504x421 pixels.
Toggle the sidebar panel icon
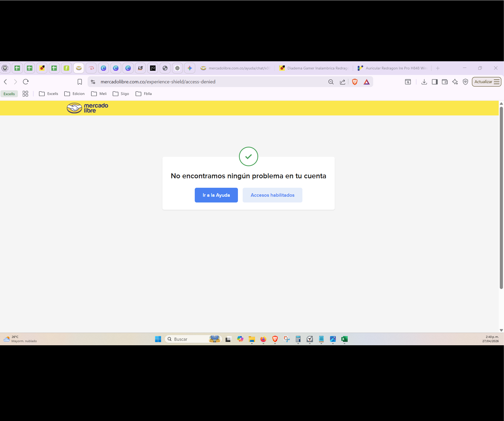(x=435, y=82)
